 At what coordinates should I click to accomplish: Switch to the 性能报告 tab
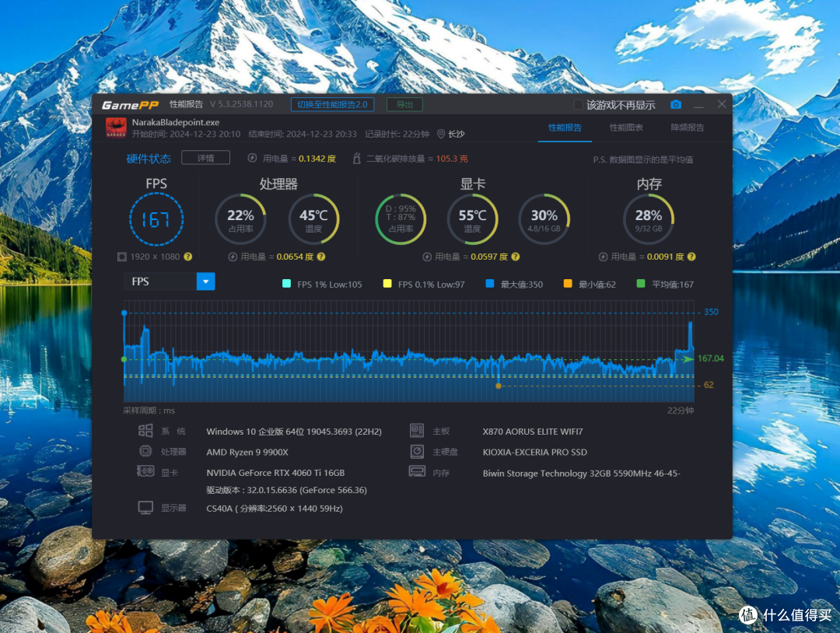(x=565, y=128)
